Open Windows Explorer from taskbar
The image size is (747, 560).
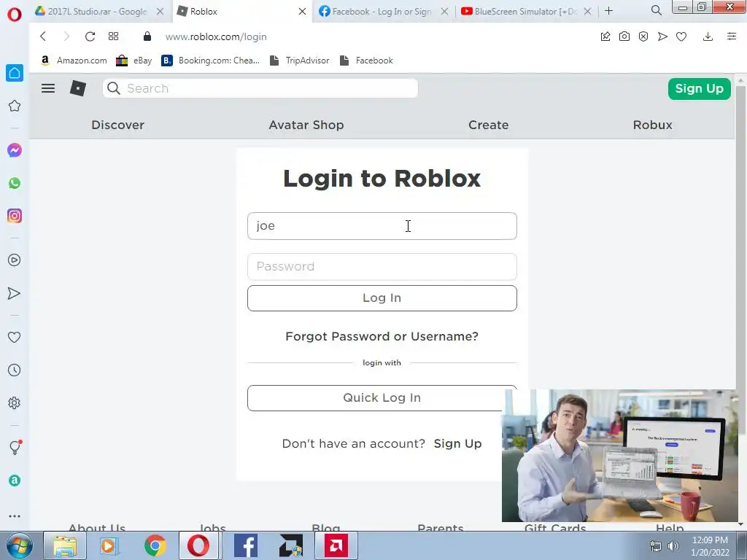click(x=65, y=545)
